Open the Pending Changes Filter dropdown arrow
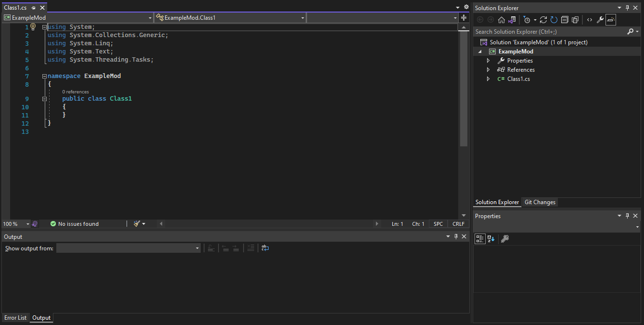The width and height of the screenshot is (644, 325). (x=535, y=20)
